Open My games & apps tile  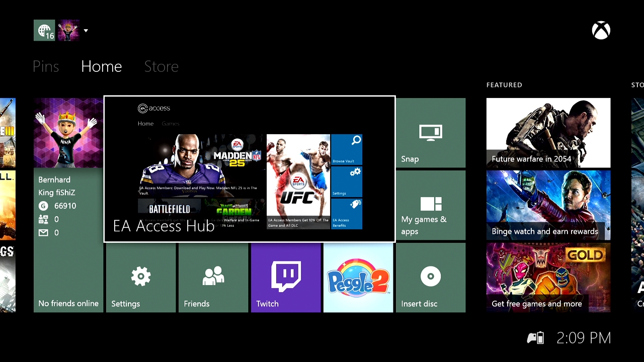coord(430,205)
